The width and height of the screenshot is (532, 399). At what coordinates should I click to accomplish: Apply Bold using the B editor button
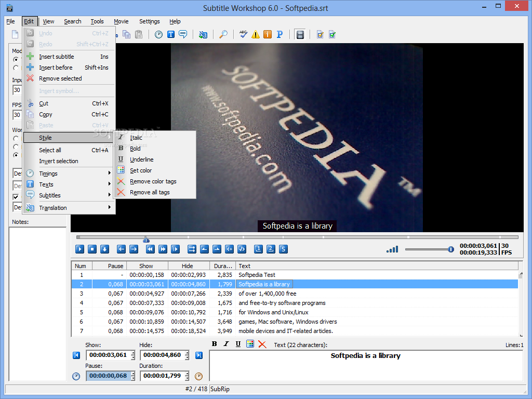pyautogui.click(x=215, y=344)
